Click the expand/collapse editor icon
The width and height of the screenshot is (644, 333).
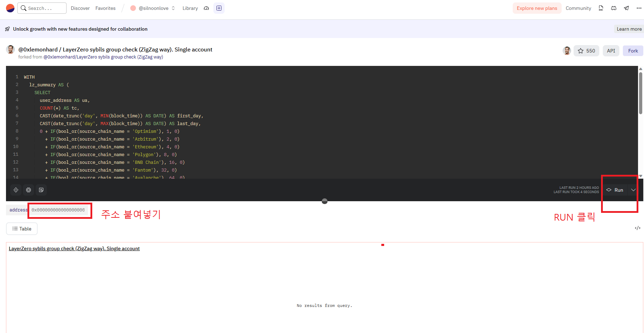pyautogui.click(x=16, y=190)
